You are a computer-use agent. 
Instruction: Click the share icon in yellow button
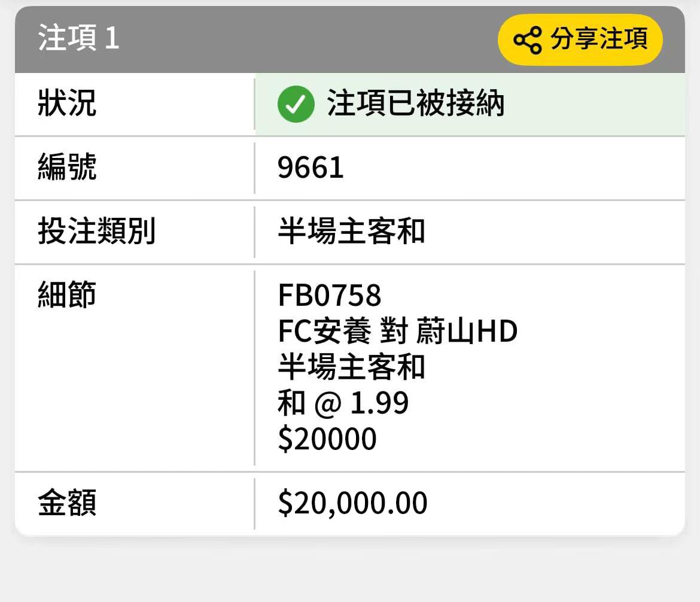(x=528, y=40)
